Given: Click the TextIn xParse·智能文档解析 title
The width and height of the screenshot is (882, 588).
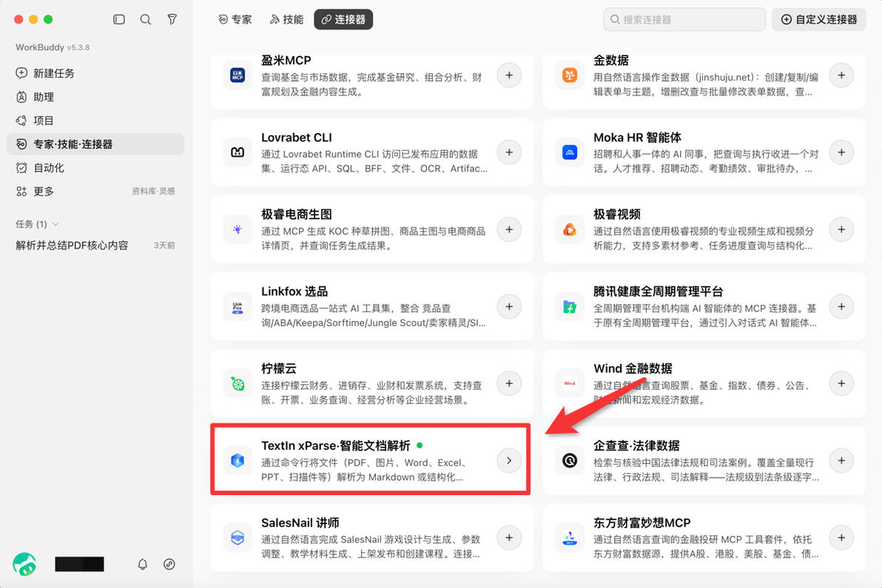Looking at the screenshot, I should point(335,445).
